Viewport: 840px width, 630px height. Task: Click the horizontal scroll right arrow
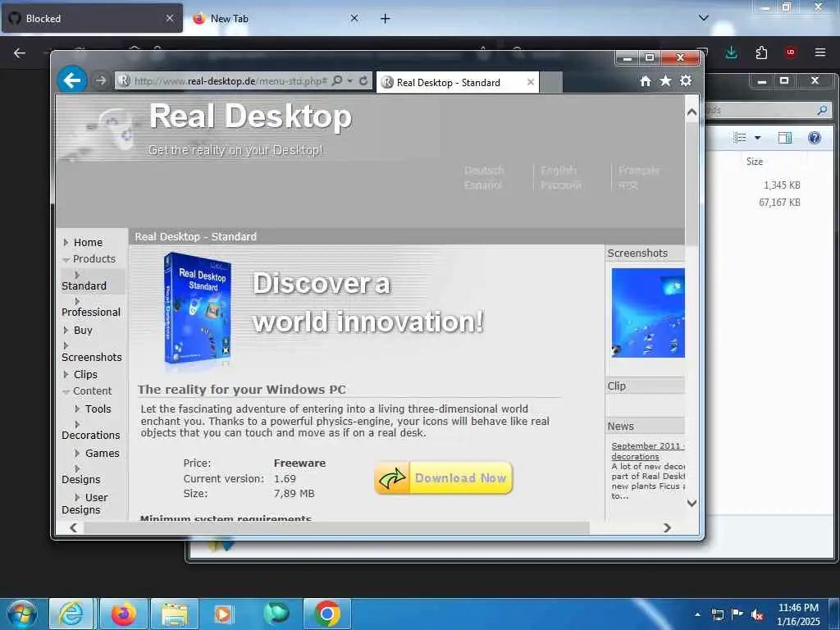click(x=667, y=527)
